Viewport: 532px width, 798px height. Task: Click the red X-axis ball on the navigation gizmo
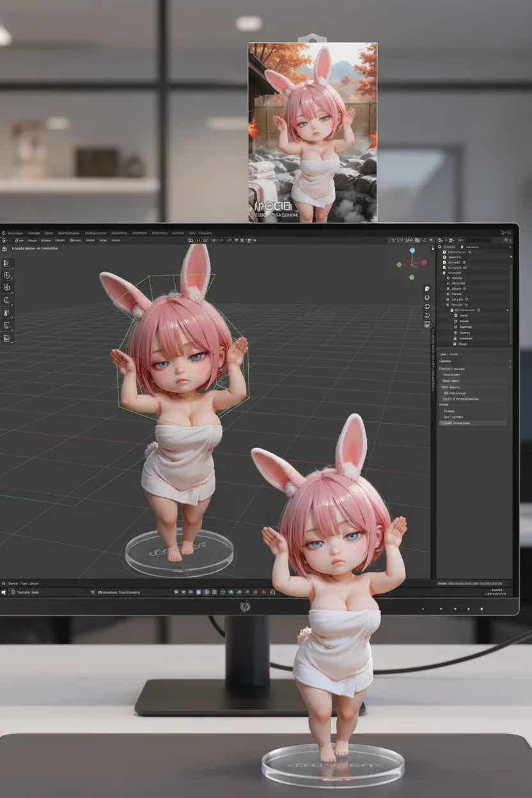(x=423, y=262)
